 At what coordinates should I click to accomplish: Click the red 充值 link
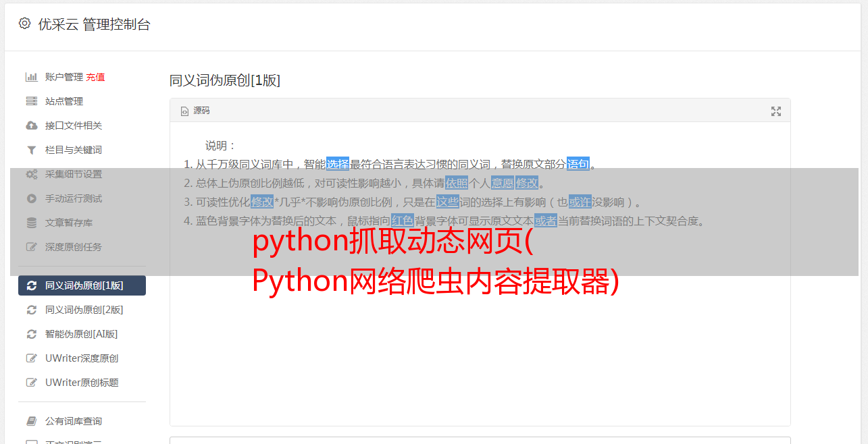(95, 77)
